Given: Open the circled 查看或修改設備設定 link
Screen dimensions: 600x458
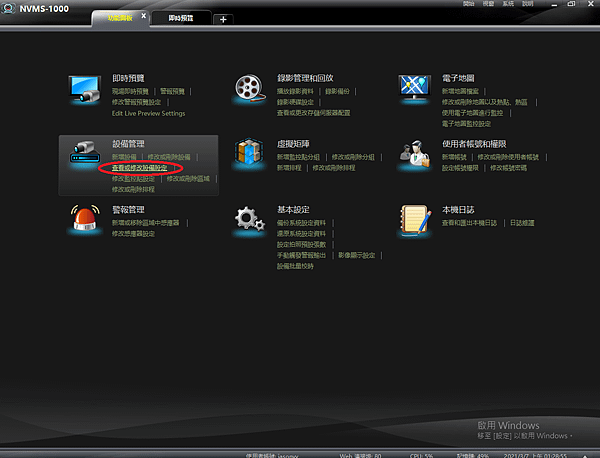Looking at the screenshot, I should coord(139,168).
